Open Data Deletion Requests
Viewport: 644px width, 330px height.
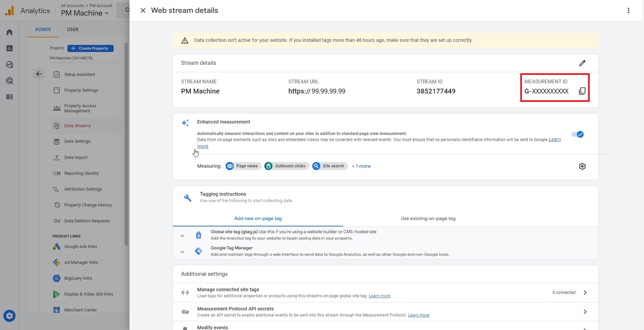(x=87, y=221)
